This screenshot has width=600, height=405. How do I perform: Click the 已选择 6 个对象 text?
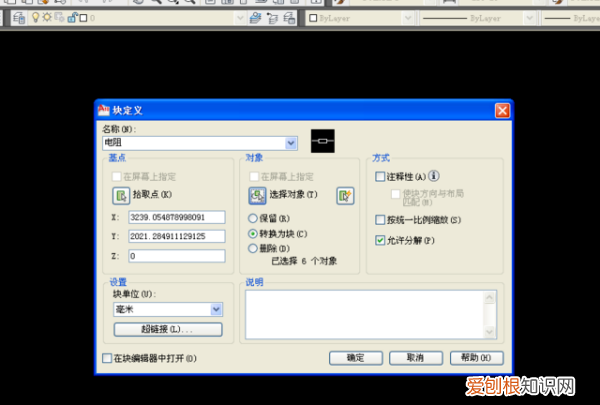coord(304,261)
